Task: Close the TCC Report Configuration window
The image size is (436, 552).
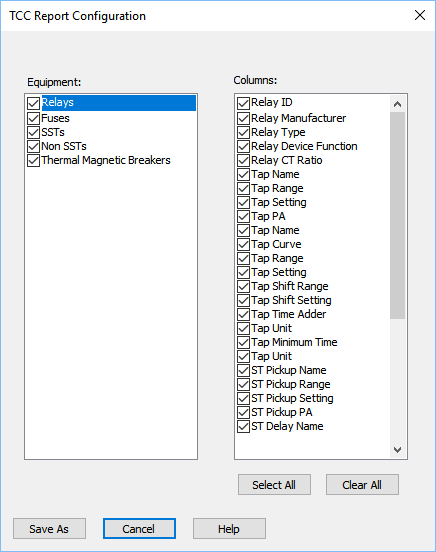Action: tap(420, 15)
